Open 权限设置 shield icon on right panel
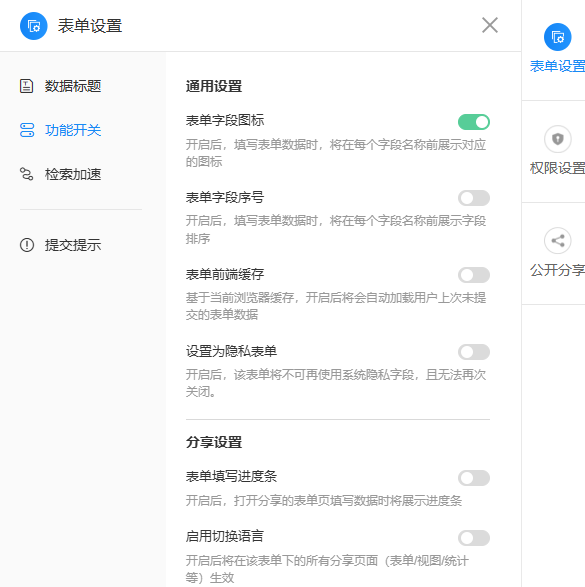Image resolution: width=585 pixels, height=587 pixels. coord(558,139)
